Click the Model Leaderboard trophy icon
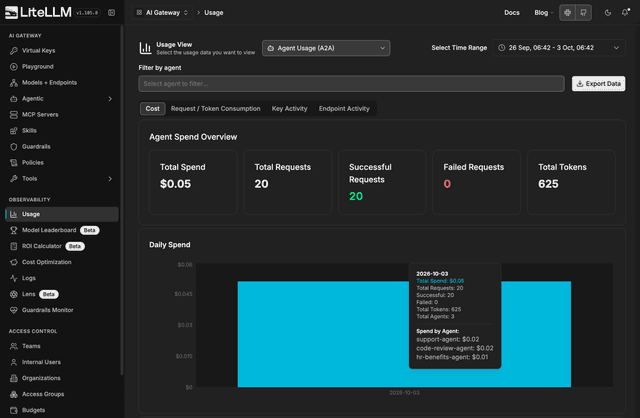 point(13,230)
